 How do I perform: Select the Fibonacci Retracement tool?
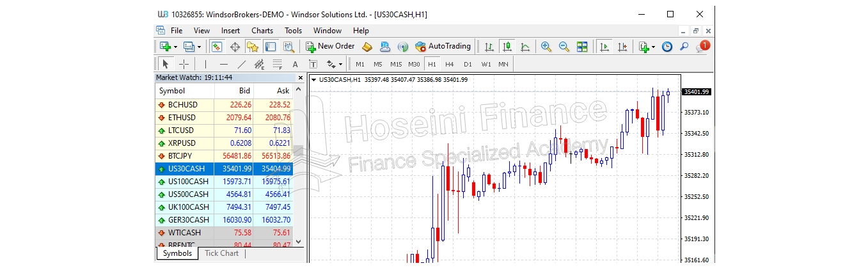(x=277, y=64)
